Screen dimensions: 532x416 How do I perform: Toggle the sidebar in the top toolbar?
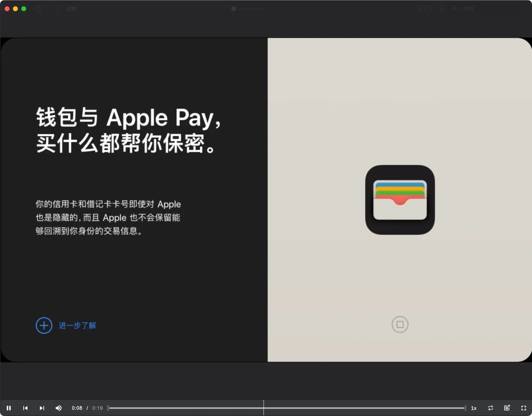[39, 9]
